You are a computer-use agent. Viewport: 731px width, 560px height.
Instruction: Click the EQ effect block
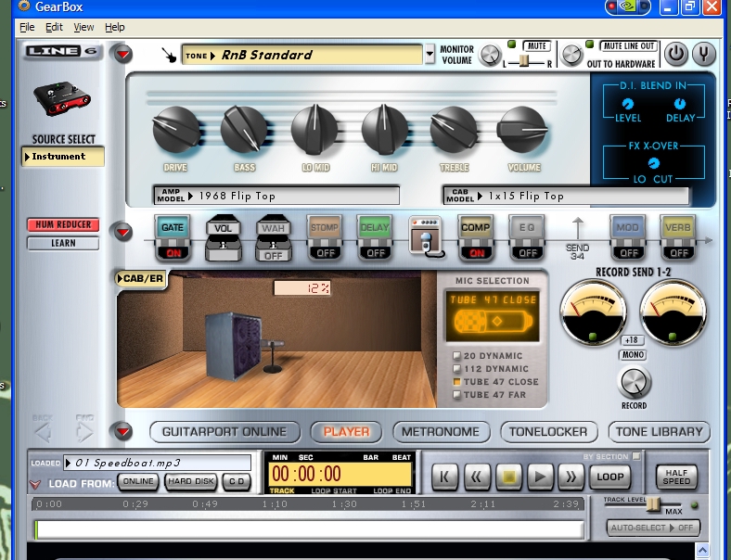tap(527, 237)
